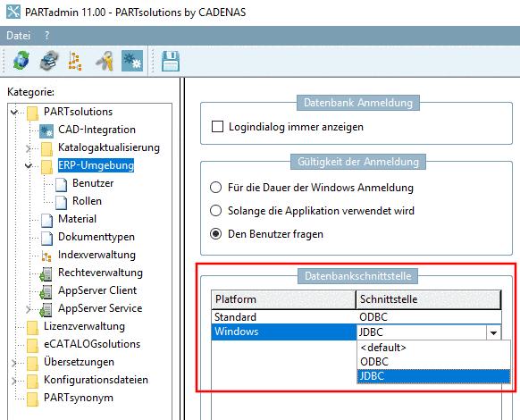Expand the Konfigurationsdateien tree node
Viewport: 520px width, 420px height.
14,381
